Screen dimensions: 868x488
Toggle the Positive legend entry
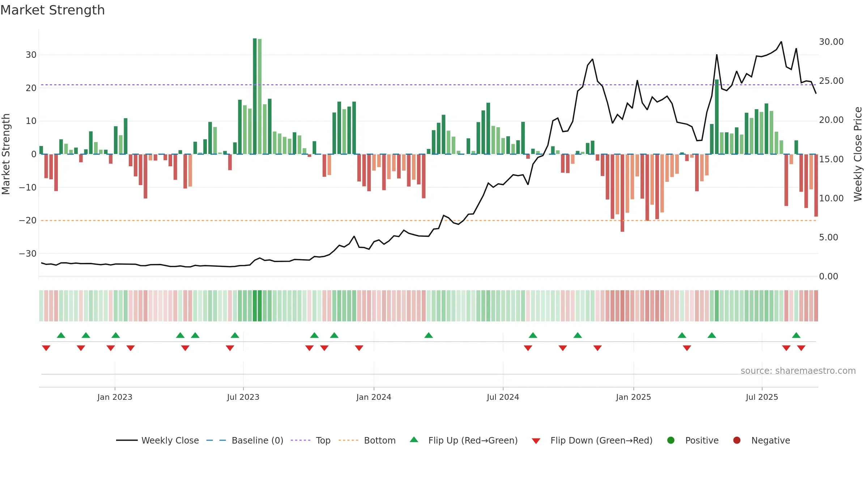693,440
